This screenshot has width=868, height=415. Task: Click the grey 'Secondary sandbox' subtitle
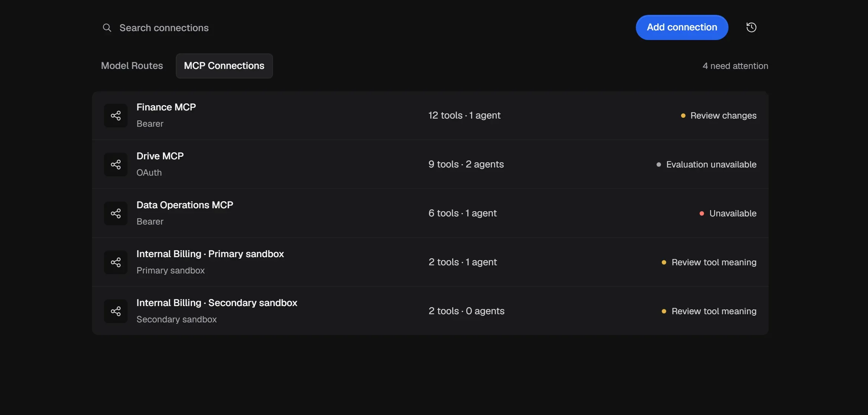click(x=177, y=319)
